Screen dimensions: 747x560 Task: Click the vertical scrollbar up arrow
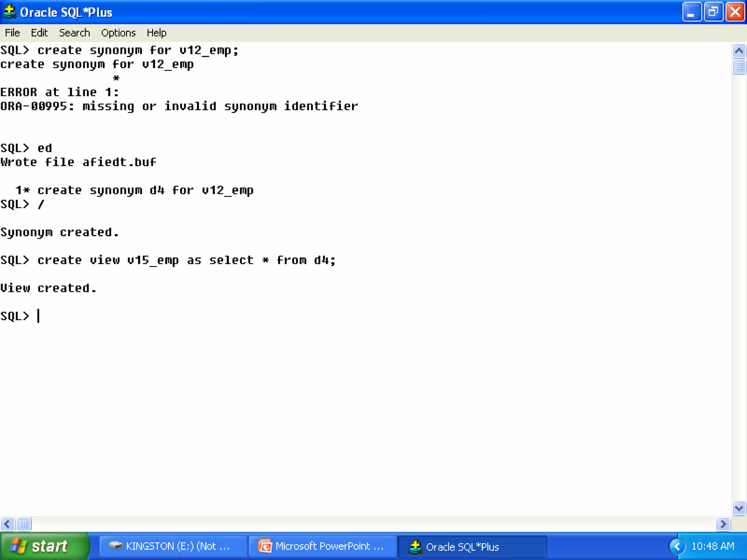pos(739,51)
